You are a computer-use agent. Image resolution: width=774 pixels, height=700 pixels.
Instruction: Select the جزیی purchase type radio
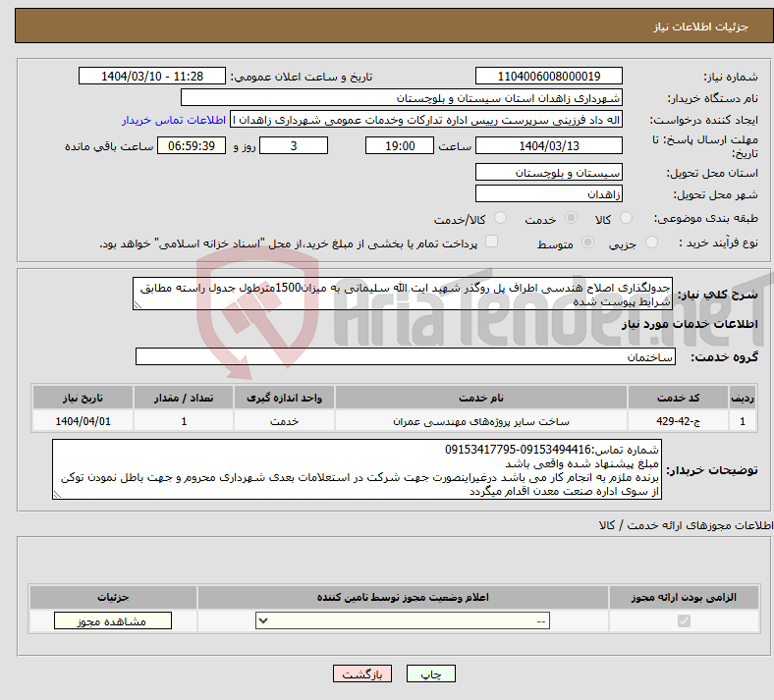pos(651,242)
